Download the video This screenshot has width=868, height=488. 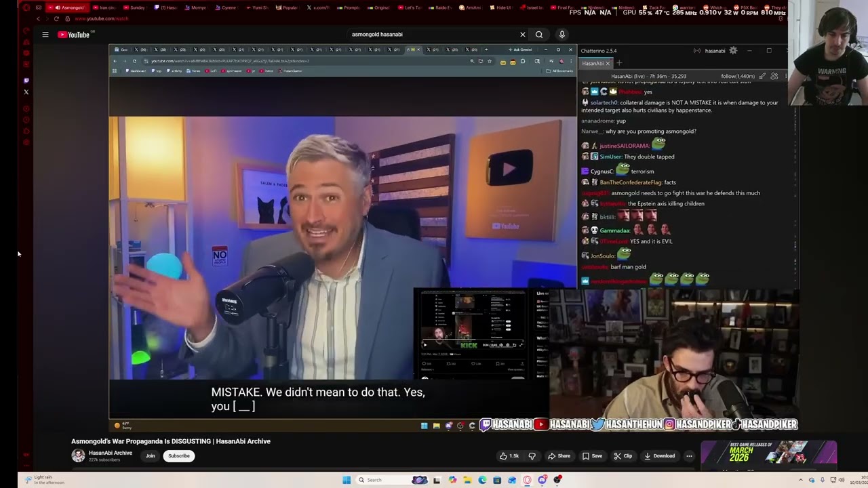point(659,456)
